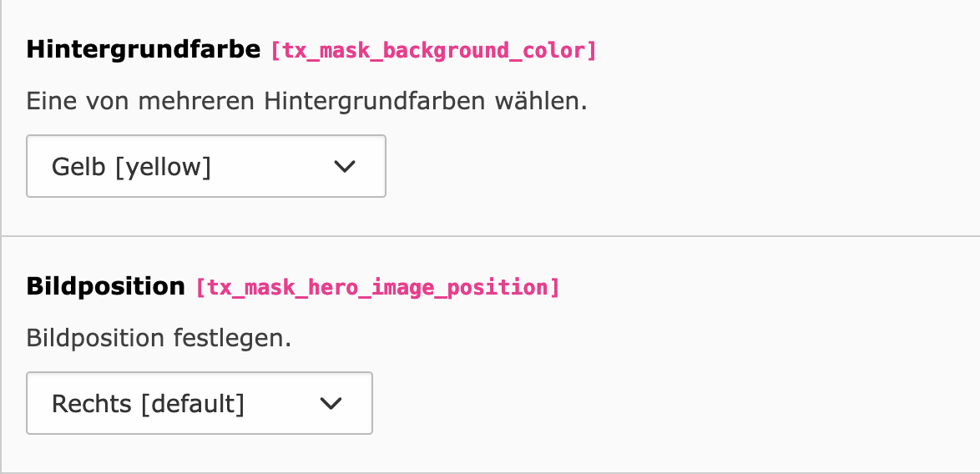Click the bold Bildposition label
Screen dimensions: 980x474
105,287
